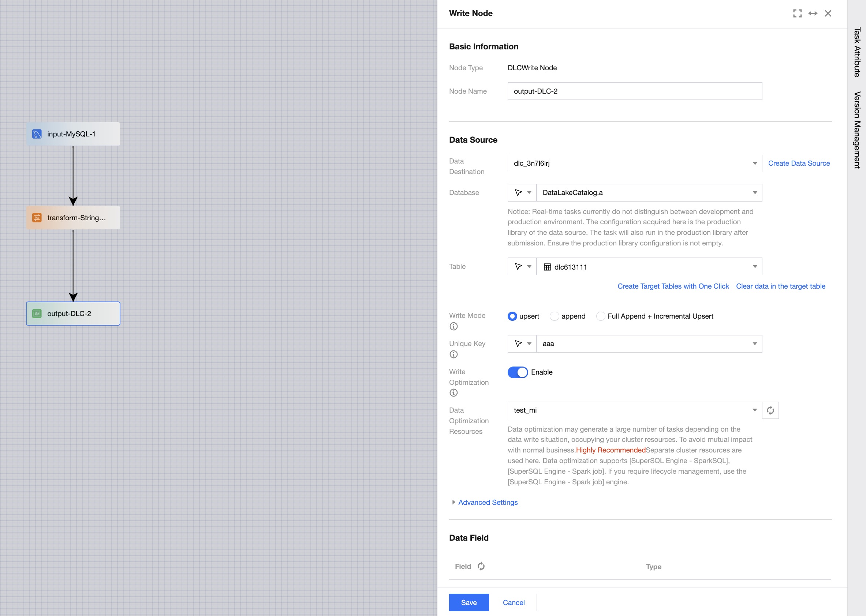Click the Save button
Image resolution: width=866 pixels, height=616 pixels.
tap(469, 602)
